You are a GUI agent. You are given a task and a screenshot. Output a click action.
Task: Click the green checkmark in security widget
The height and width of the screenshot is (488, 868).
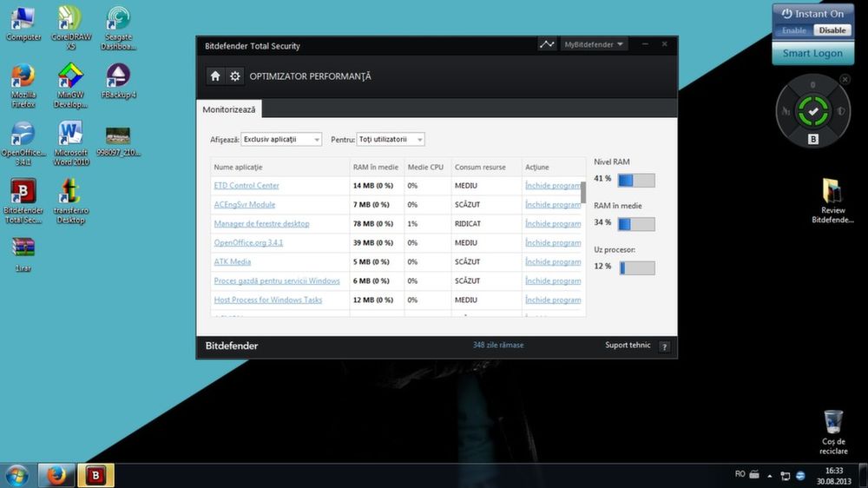[813, 111]
